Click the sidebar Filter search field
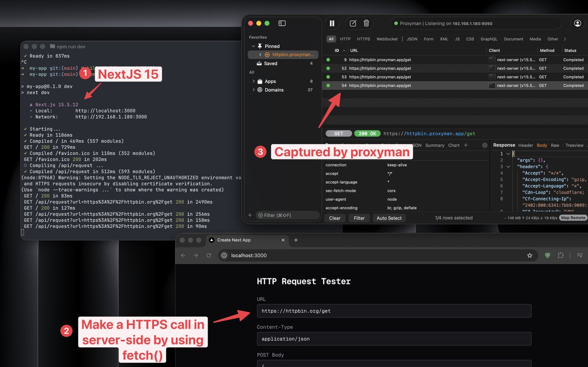The height and width of the screenshot is (367, 588). point(288,215)
